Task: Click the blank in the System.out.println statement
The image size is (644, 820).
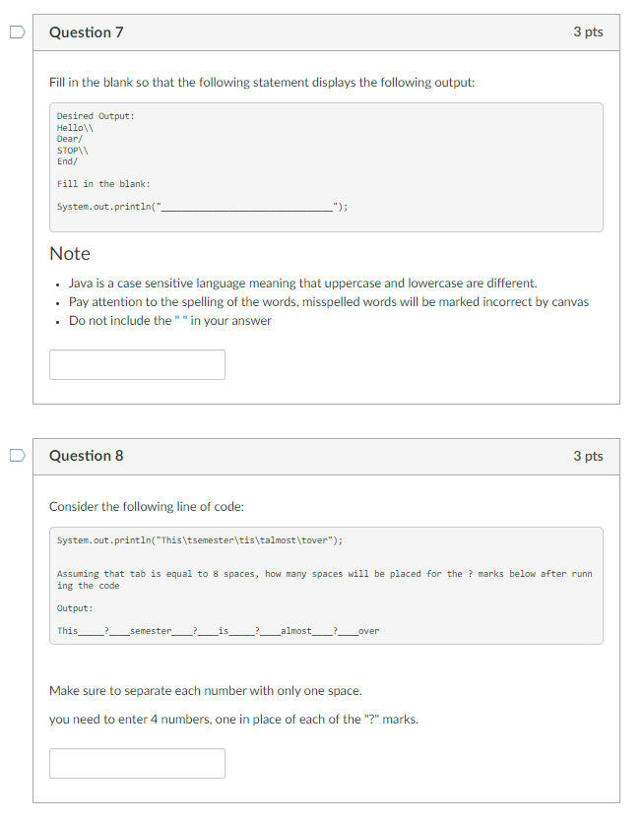Action: (x=246, y=207)
